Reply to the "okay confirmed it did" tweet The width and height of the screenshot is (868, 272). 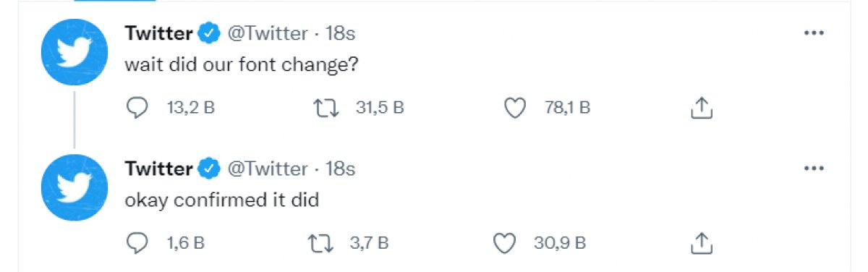tap(137, 243)
